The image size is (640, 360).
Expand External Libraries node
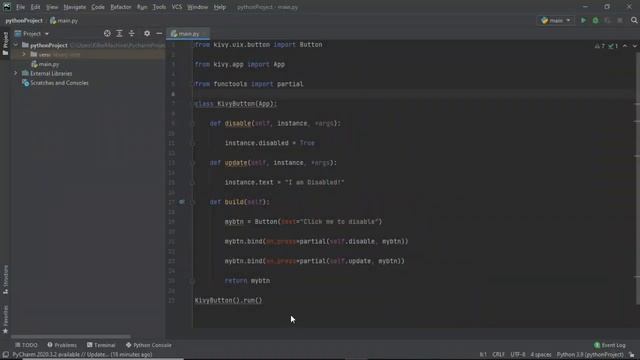pos(16,73)
